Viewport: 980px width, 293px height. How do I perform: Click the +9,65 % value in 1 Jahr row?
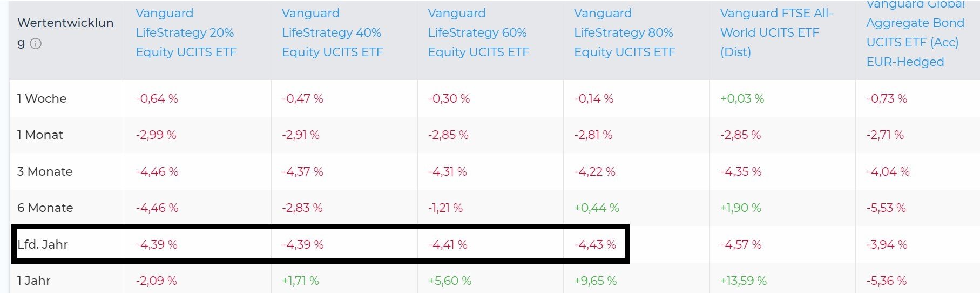595,281
